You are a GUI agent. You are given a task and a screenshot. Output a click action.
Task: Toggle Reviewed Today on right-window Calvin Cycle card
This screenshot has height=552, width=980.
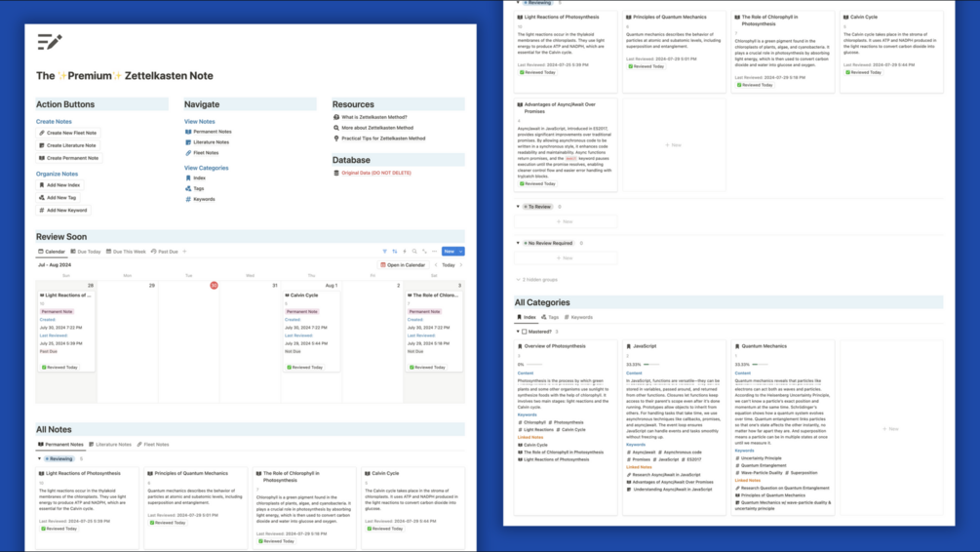(x=864, y=72)
